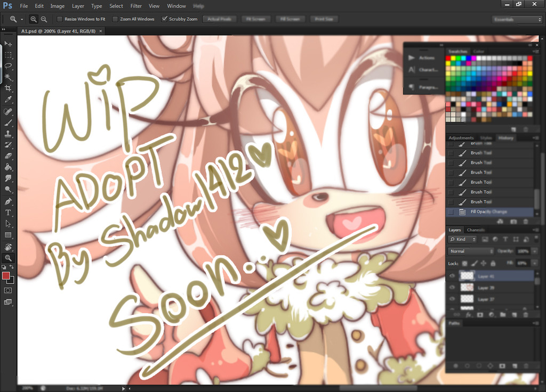Open the layer Opacity slider dropdown
546x392 pixels.
click(534, 251)
